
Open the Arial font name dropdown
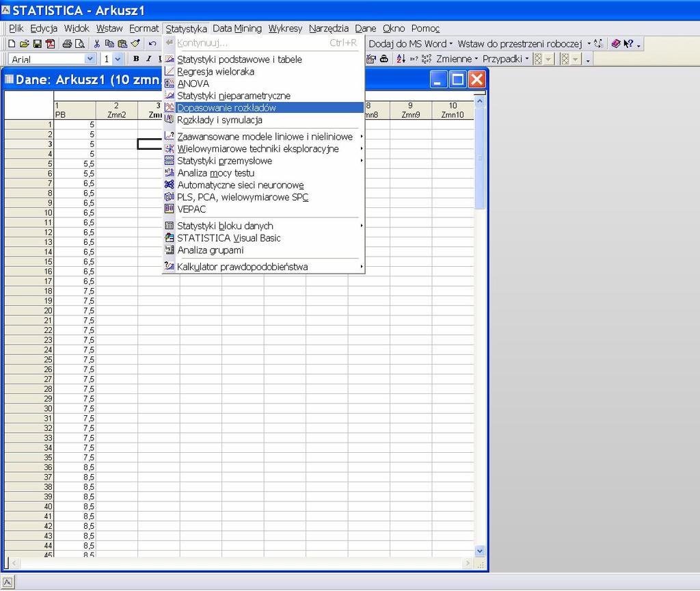pyautogui.click(x=90, y=59)
